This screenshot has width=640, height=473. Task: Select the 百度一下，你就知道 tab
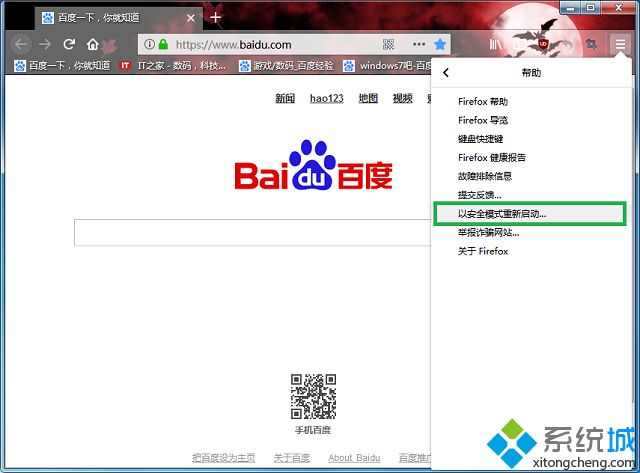tap(118, 18)
